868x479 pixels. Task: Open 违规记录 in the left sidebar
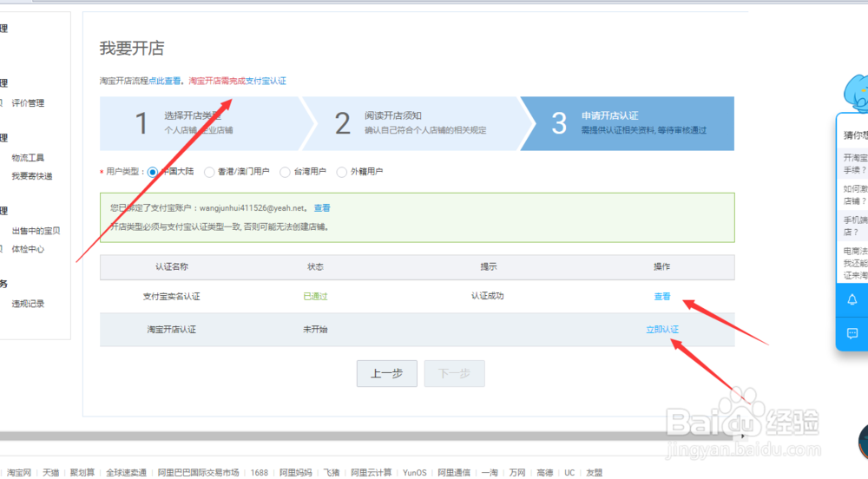point(28,304)
